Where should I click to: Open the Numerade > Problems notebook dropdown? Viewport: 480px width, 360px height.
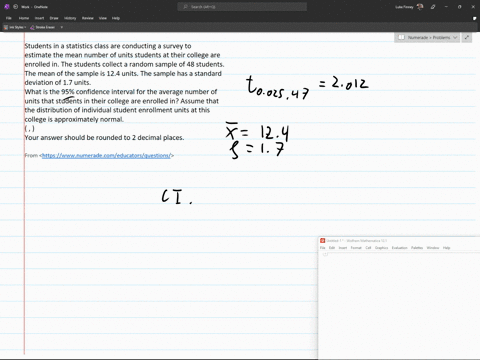point(427,37)
